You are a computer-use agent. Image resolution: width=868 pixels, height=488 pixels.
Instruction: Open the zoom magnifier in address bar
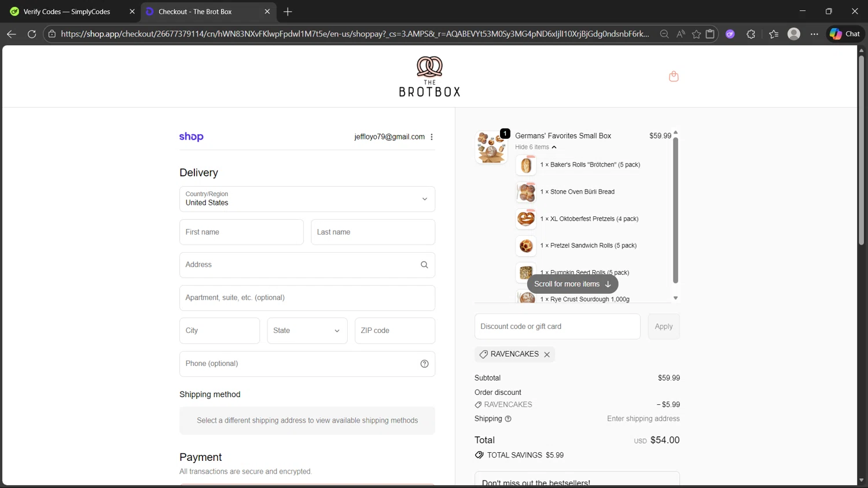pos(664,34)
